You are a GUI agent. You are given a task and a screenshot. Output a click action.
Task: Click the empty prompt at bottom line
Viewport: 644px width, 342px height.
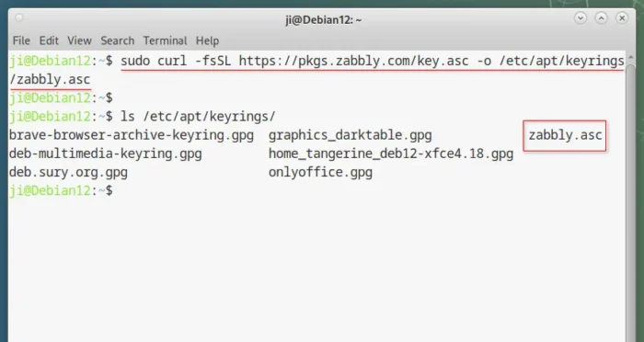pos(61,190)
